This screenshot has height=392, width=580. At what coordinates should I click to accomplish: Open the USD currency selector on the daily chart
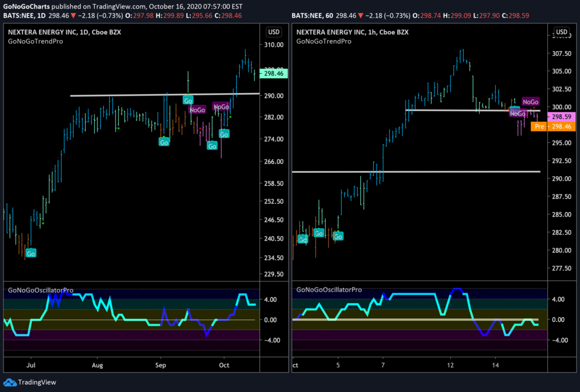pyautogui.click(x=274, y=32)
